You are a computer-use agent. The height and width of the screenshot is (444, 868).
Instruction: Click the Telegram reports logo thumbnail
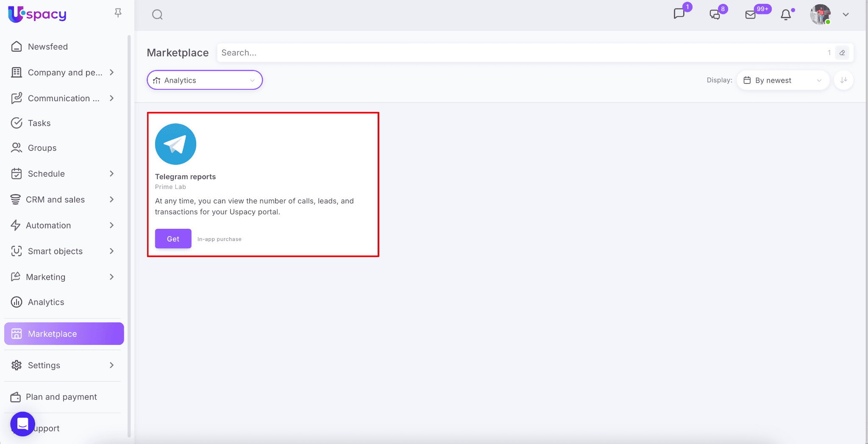175,144
